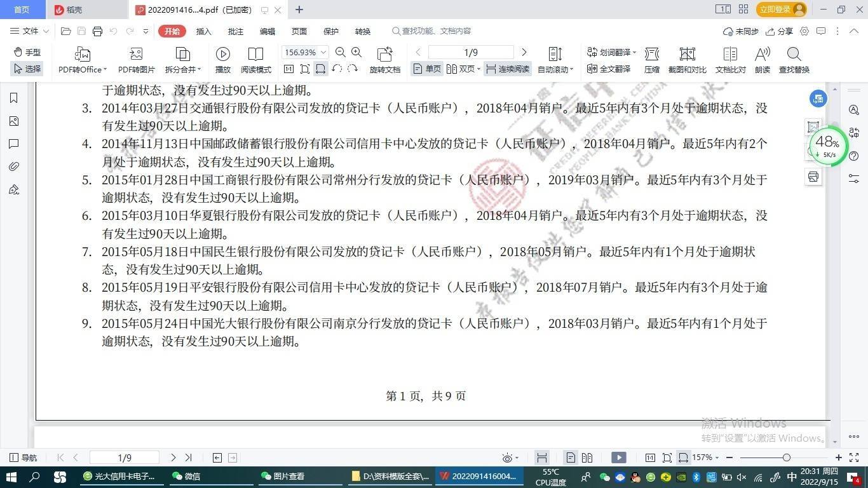Viewport: 868px width, 488px height.
Task: Go to the next page arrow in toolbar
Action: (x=524, y=52)
